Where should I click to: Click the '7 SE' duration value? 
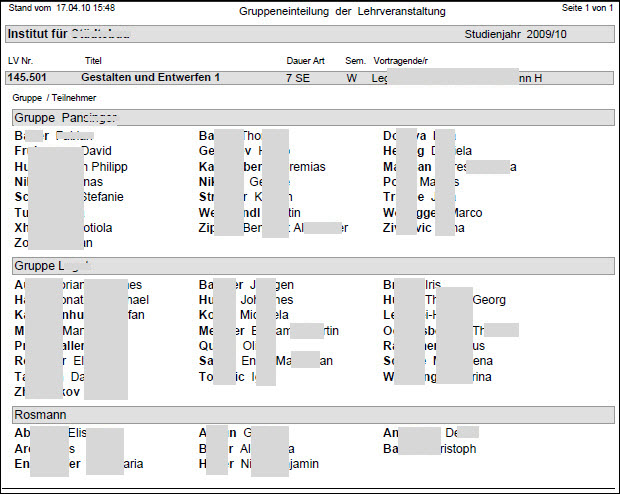point(298,78)
